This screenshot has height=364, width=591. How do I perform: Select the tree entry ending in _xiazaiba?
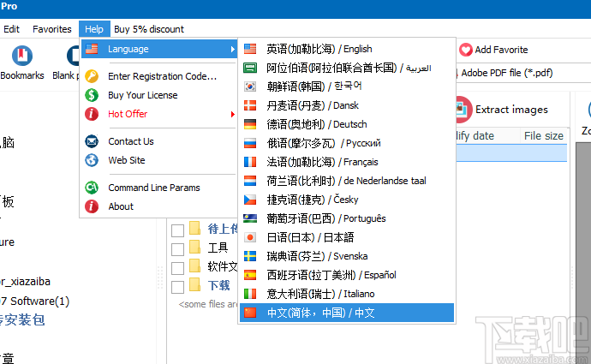25,282
